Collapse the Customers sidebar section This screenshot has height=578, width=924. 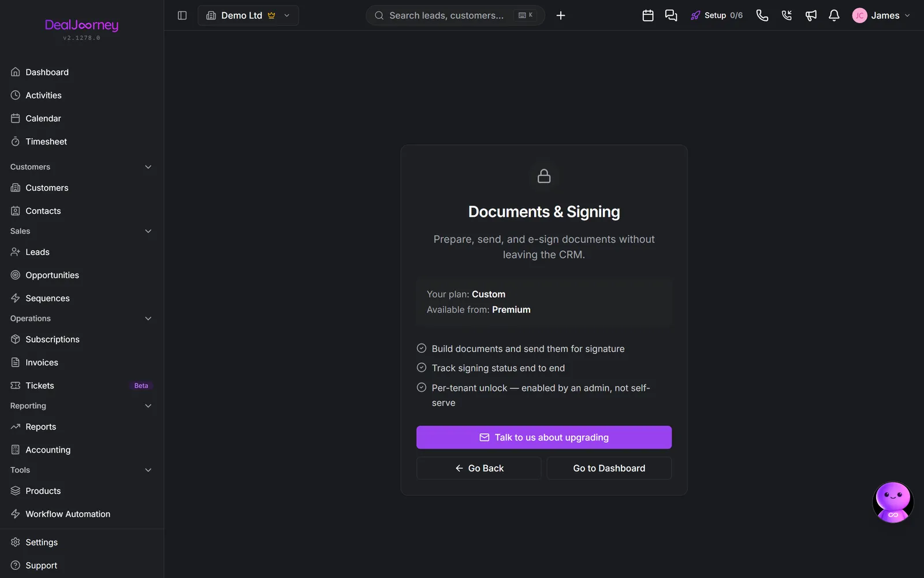148,167
